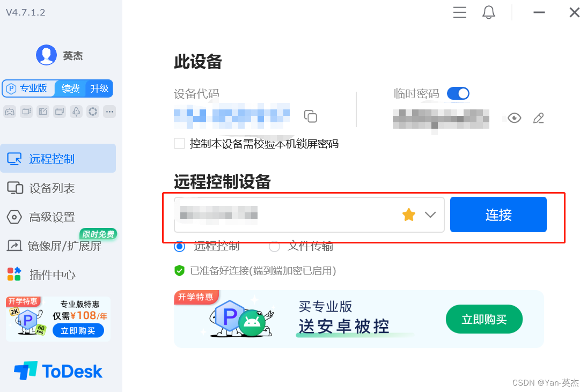This screenshot has width=587, height=392.
Task: Click the copy device code icon
Action: coord(311,116)
